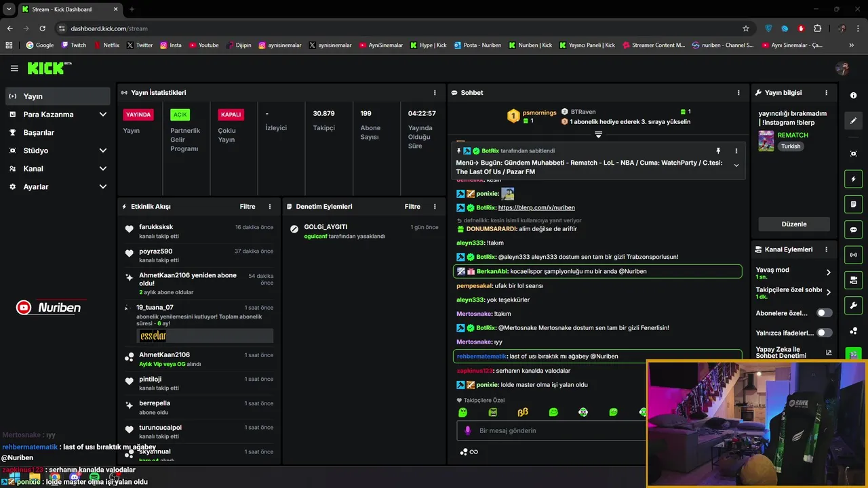Open Filtre dropdown in Denetim Eylemleri

point(412,207)
